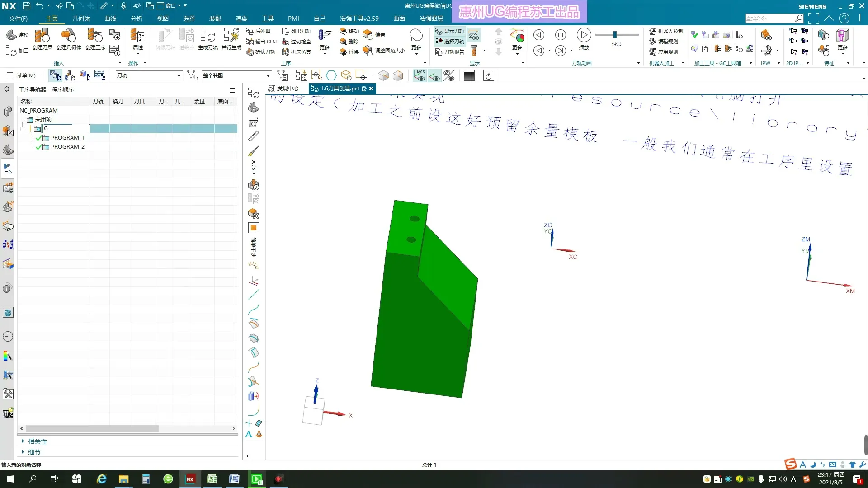Click the Create Operation (创建工序) icon

(95, 36)
